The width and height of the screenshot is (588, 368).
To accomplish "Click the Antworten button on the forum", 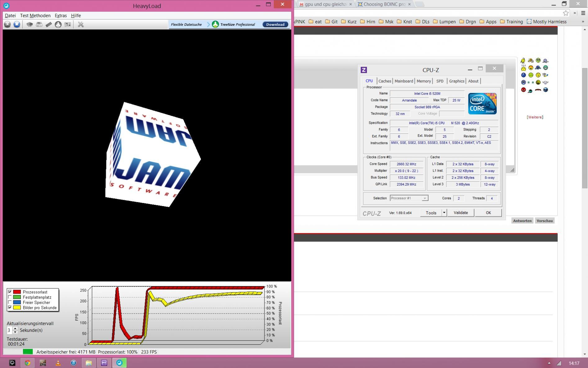I will [522, 221].
